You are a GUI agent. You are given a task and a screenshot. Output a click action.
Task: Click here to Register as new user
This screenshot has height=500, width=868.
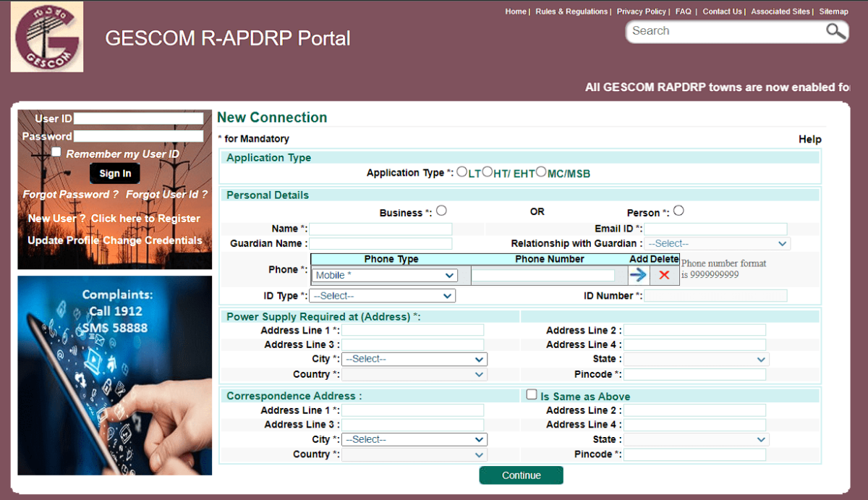click(145, 219)
